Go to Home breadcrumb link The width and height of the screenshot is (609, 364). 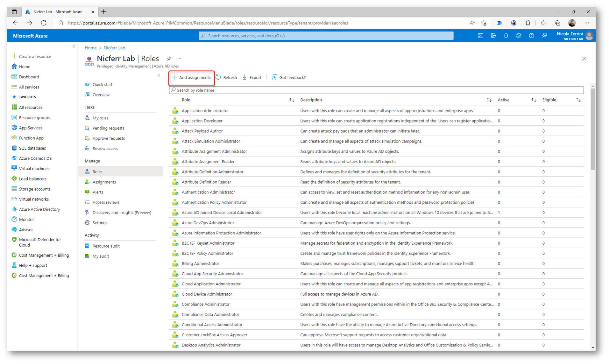pos(90,48)
